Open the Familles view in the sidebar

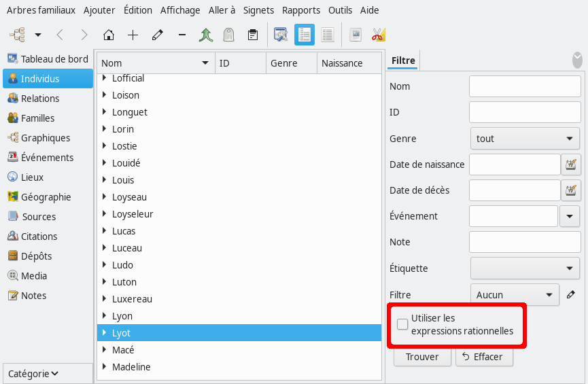[x=37, y=118]
